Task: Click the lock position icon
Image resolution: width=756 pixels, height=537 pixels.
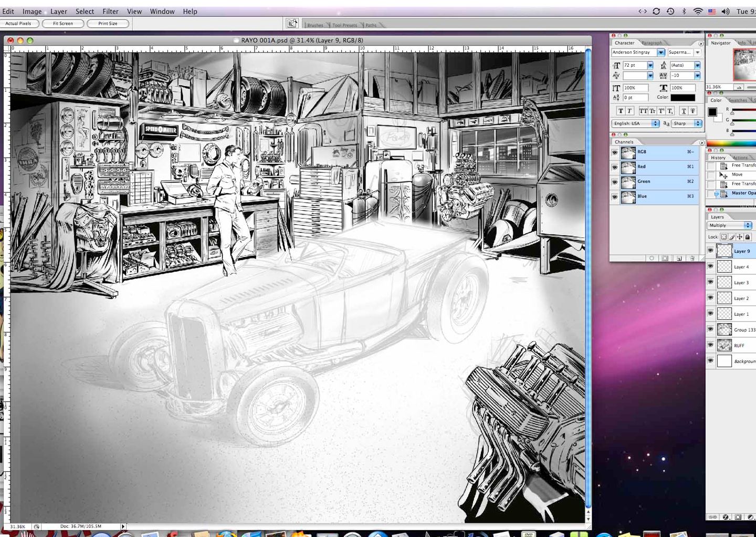Action: coord(740,237)
